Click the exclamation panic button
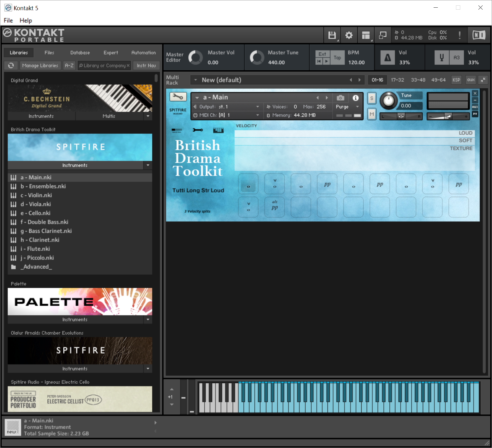This screenshot has width=492, height=448. [x=459, y=35]
